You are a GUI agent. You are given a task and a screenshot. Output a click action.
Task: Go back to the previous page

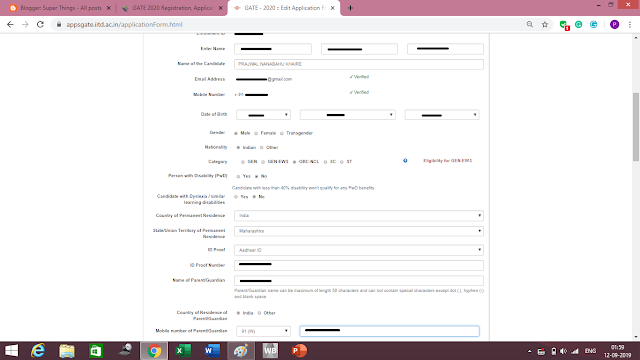pyautogui.click(x=10, y=24)
